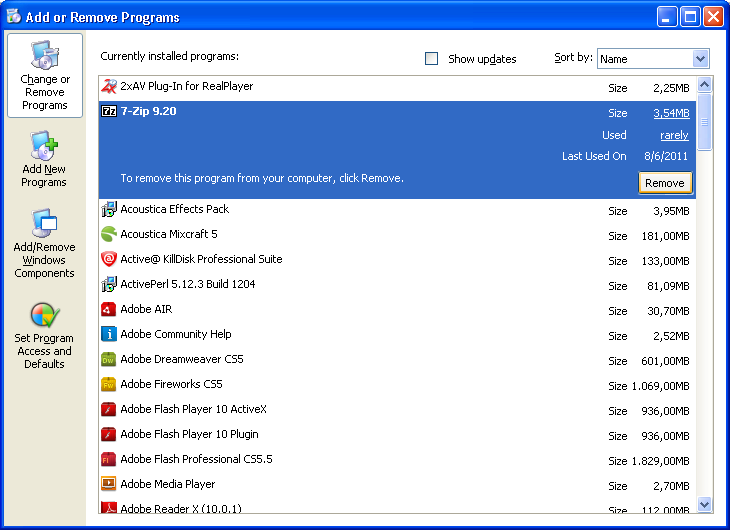Click the 7-Zip 9.20 program icon
This screenshot has height=530, width=730.
click(109, 111)
